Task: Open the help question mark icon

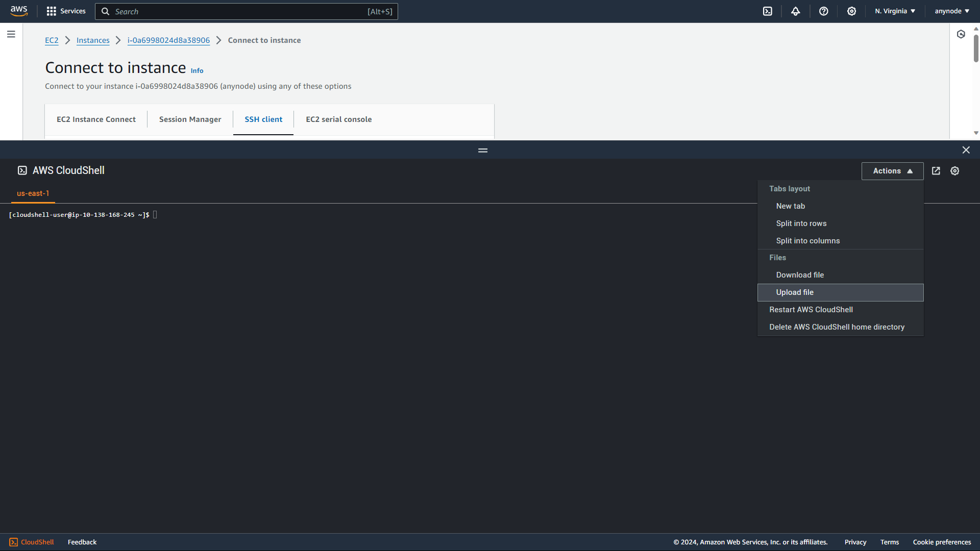Action: (x=823, y=11)
